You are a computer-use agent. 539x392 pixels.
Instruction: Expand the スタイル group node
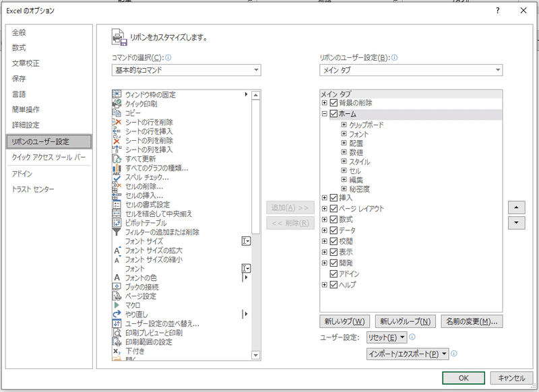tap(344, 161)
